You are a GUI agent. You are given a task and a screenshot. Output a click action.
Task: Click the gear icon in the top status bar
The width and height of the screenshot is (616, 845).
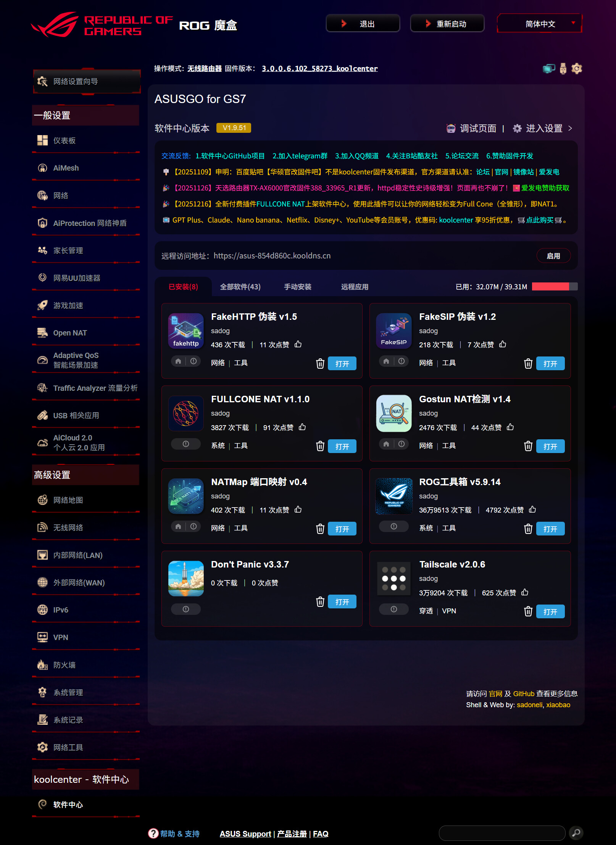click(x=577, y=69)
